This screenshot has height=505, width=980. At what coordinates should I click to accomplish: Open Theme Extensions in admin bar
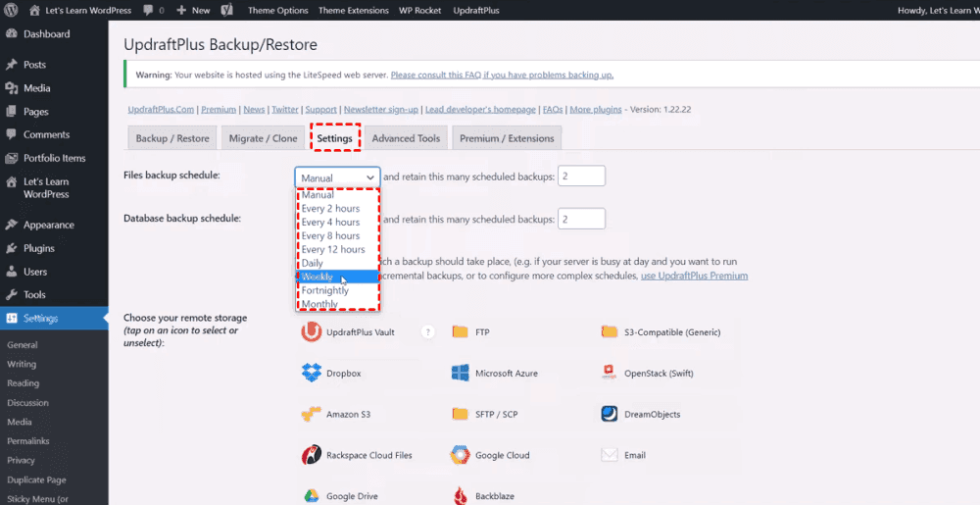point(353,11)
